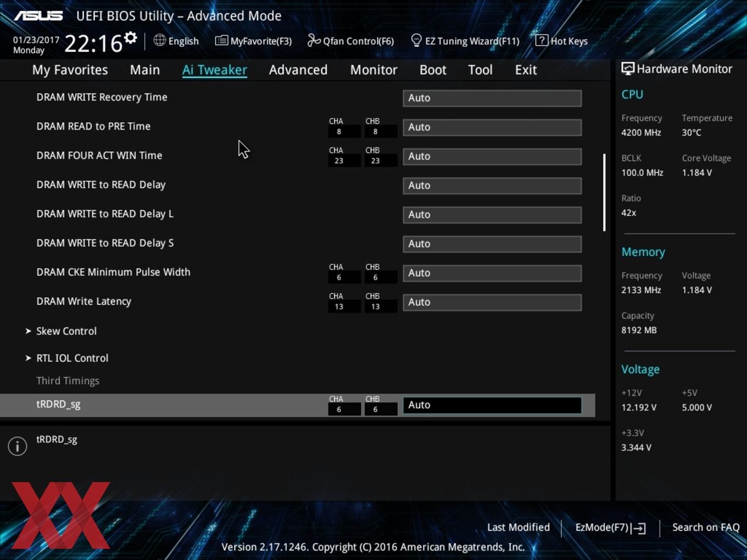Select DRAM FOUR ACT WIN Time label

[x=99, y=155]
